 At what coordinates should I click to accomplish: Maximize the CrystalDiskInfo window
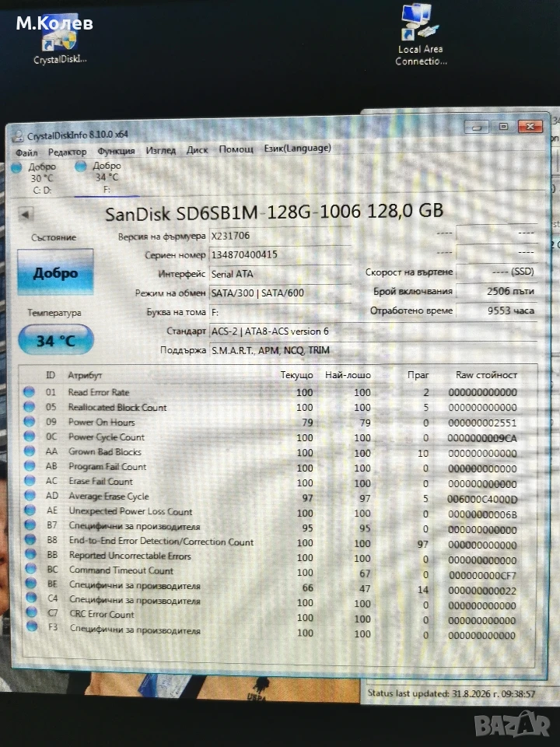(x=503, y=127)
